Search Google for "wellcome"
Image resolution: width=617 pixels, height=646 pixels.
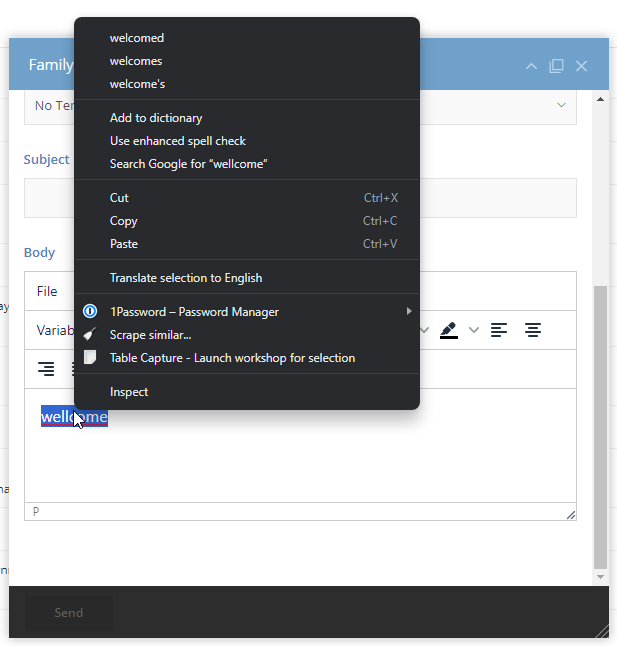247,164
